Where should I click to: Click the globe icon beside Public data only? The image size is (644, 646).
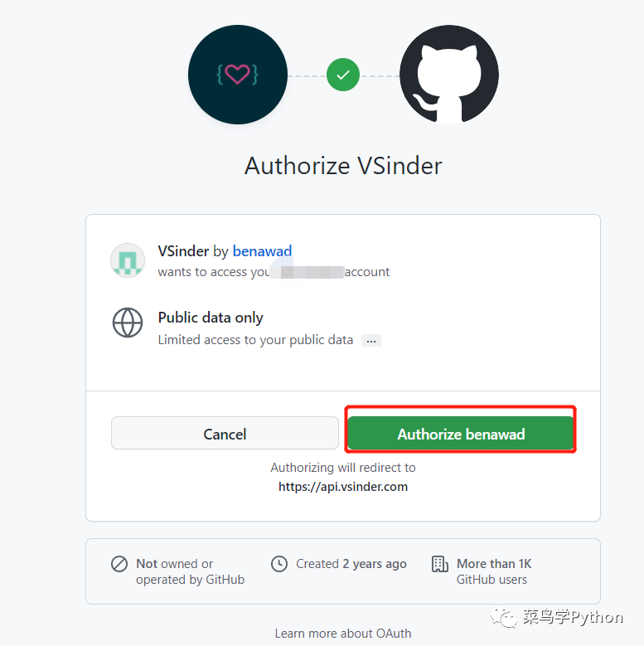pos(128,323)
